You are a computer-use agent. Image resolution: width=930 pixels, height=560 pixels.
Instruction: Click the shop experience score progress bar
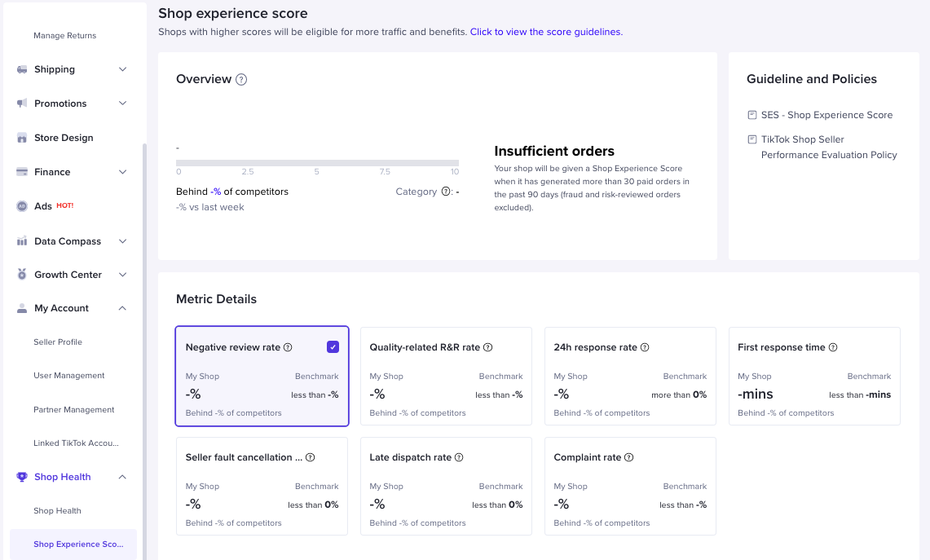(x=317, y=163)
